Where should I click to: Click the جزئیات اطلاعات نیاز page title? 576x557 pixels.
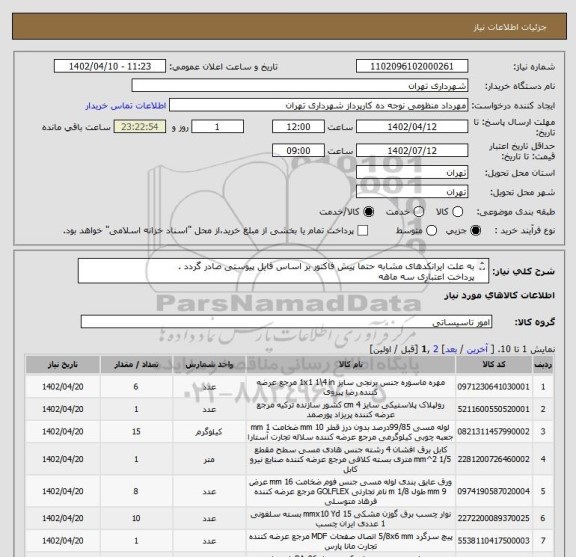click(510, 27)
